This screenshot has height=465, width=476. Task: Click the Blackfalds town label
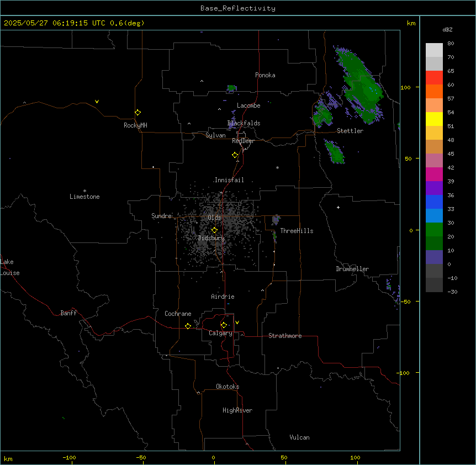point(244,123)
